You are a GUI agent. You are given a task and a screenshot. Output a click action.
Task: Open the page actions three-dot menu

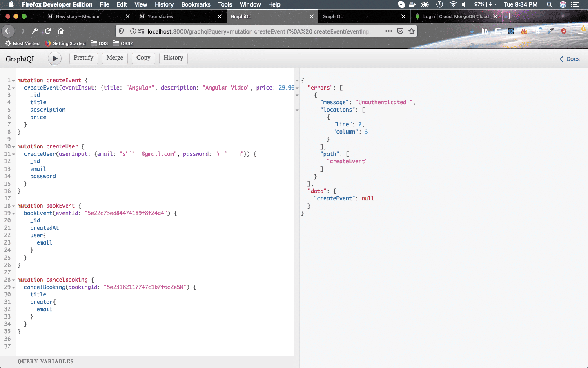click(389, 31)
